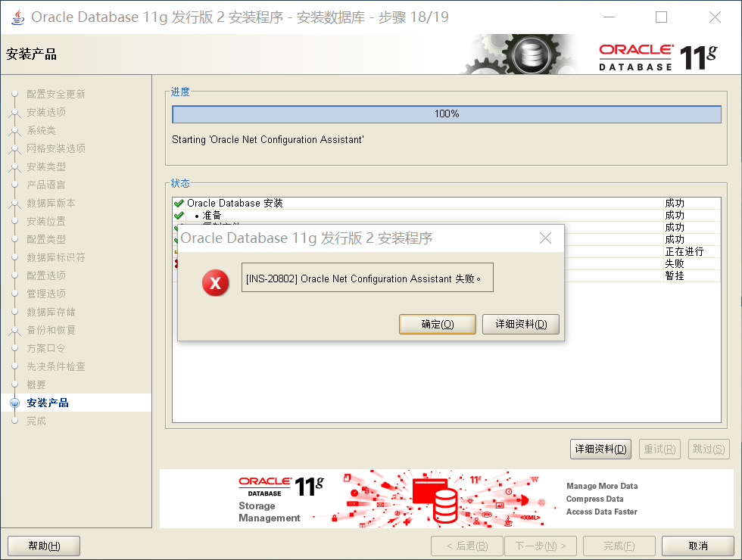Viewport: 742px width, 560px height.
Task: Select the 安装类型 step in sidebar
Action: click(46, 166)
